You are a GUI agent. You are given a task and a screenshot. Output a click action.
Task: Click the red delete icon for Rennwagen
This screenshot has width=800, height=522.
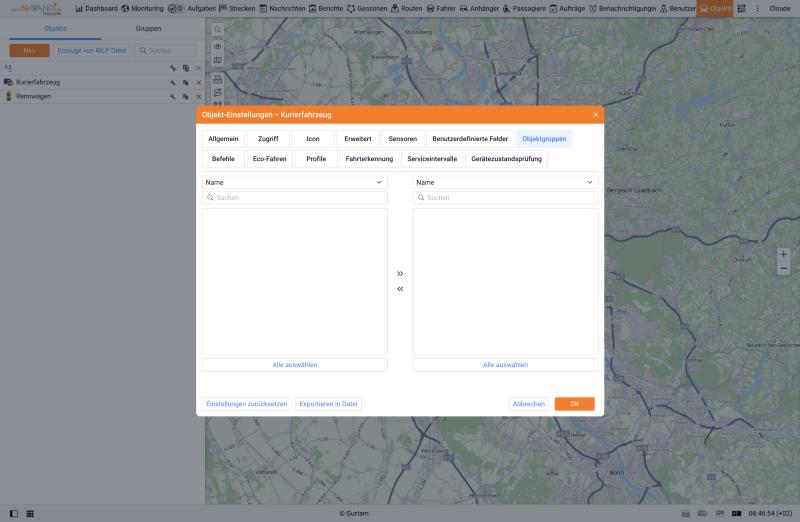[x=198, y=96]
